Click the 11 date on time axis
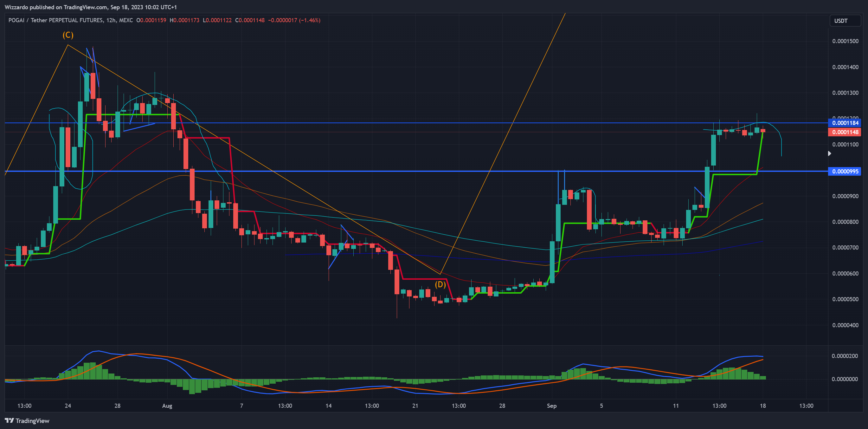 (x=676, y=406)
